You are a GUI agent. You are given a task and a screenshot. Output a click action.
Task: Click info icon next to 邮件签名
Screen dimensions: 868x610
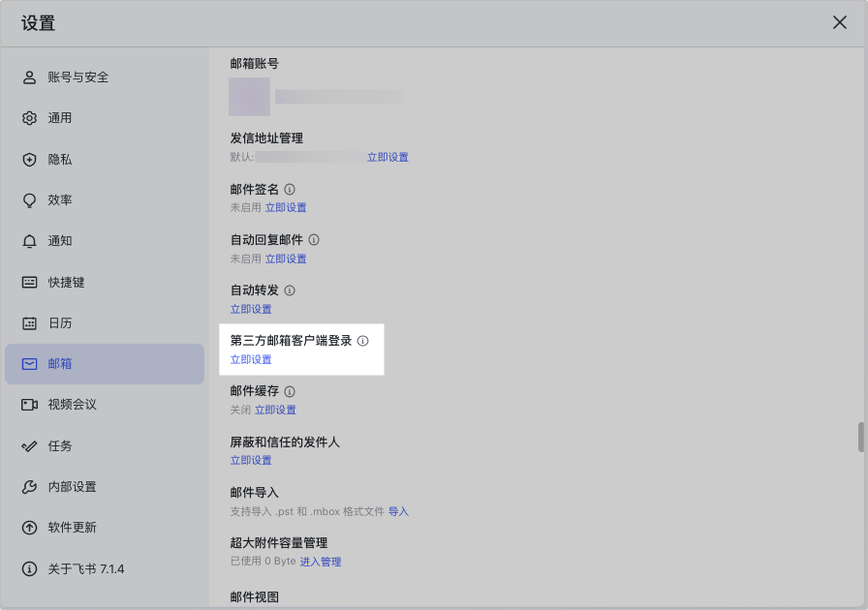click(x=290, y=190)
